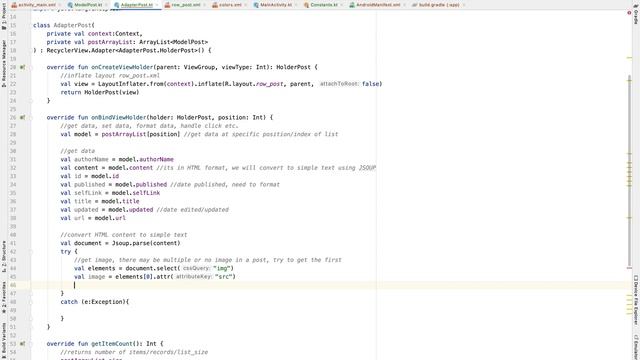640x360 pixels.
Task: Click the editor vertical scrollbar thumb
Action: [629, 171]
